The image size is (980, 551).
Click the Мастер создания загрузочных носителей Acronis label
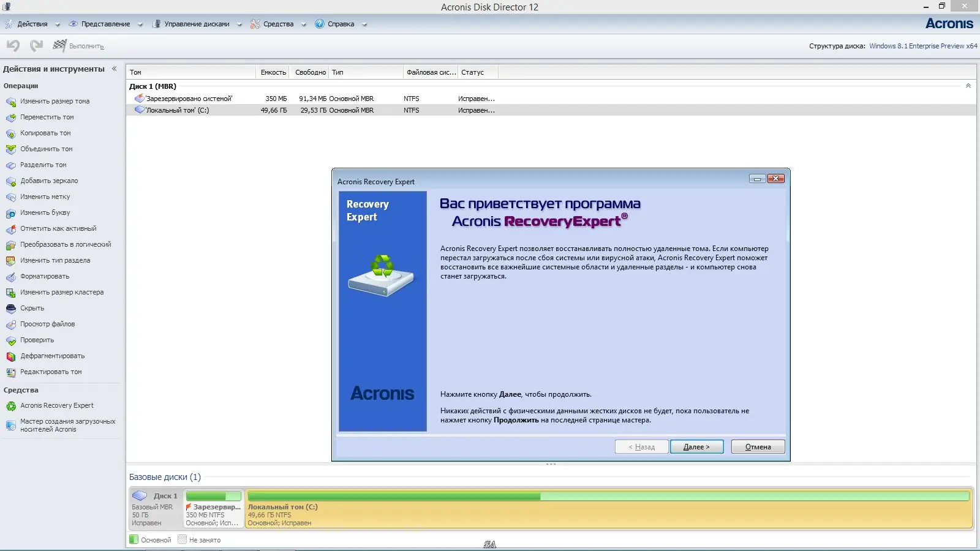click(67, 425)
